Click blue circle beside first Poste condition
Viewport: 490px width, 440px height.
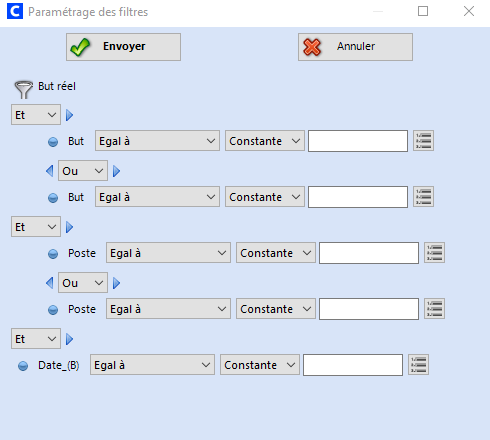53,254
